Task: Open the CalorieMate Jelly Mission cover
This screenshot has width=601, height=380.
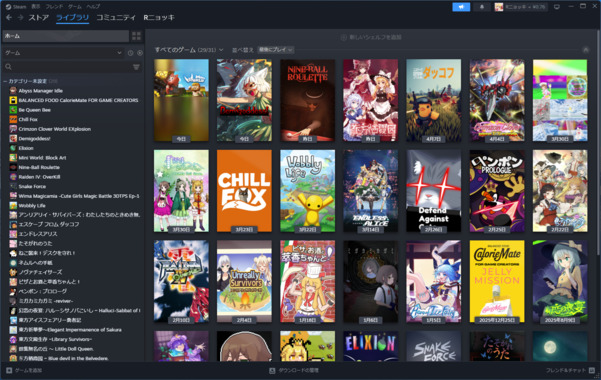Action: click(x=497, y=281)
